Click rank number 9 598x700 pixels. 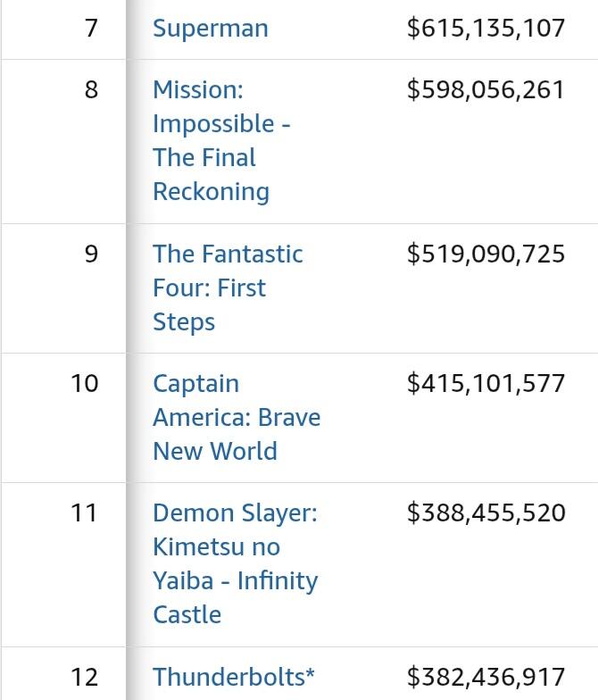pos(91,254)
